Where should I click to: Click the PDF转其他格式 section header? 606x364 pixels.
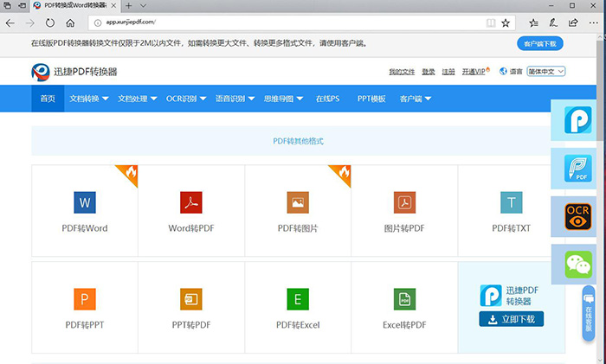(298, 141)
